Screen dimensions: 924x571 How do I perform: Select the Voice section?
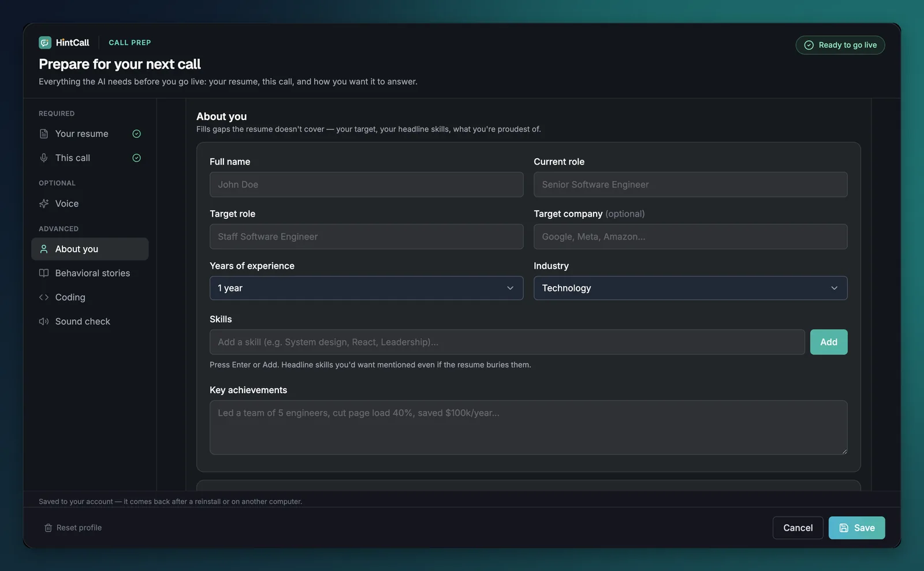click(90, 204)
